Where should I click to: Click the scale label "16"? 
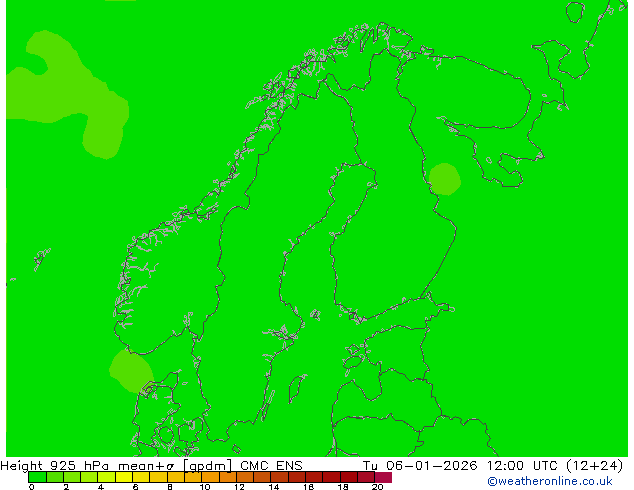click(308, 487)
